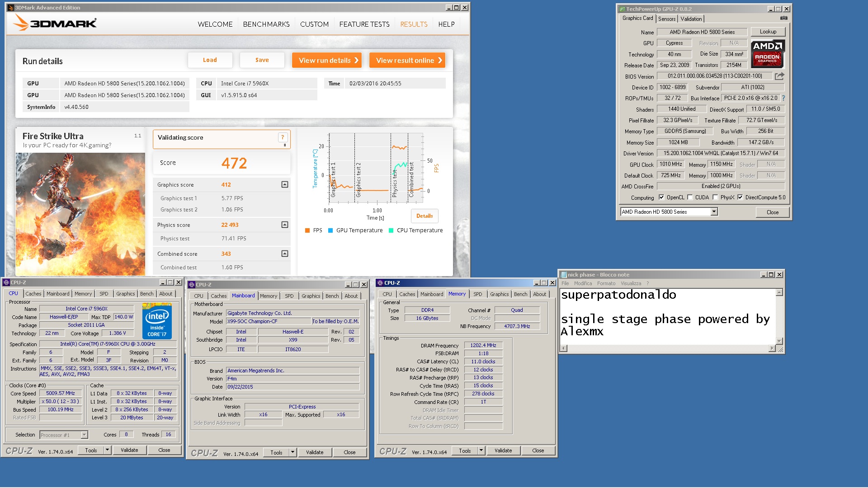Viewport: 868px width, 488px height.
Task: Open Tools dropdown arrow in the CPU-Z CPU window
Action: click(x=107, y=450)
